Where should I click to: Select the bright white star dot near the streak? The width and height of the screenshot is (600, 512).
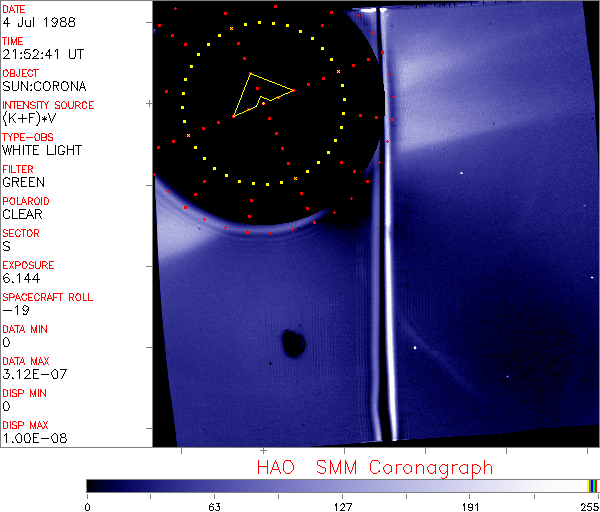[415, 348]
